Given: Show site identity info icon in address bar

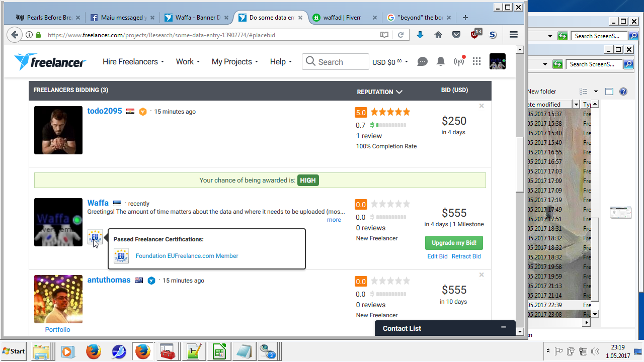Looking at the screenshot, I should [29, 35].
